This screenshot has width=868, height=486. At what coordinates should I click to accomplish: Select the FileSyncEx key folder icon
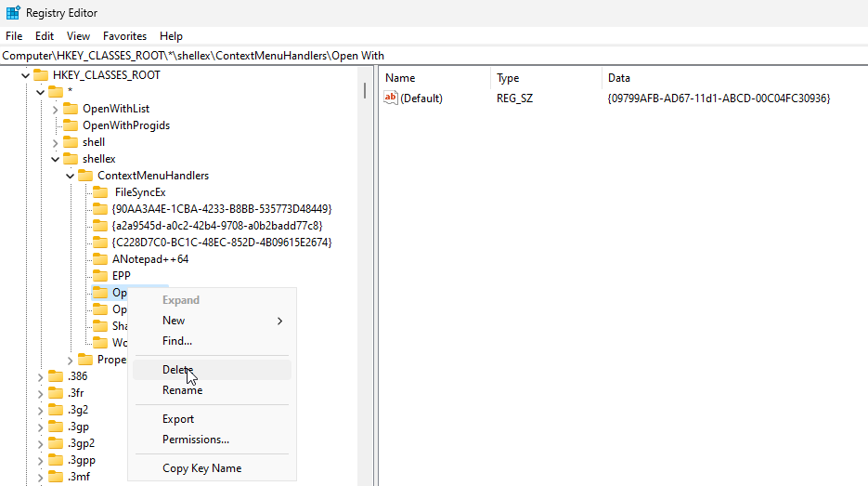[100, 192]
